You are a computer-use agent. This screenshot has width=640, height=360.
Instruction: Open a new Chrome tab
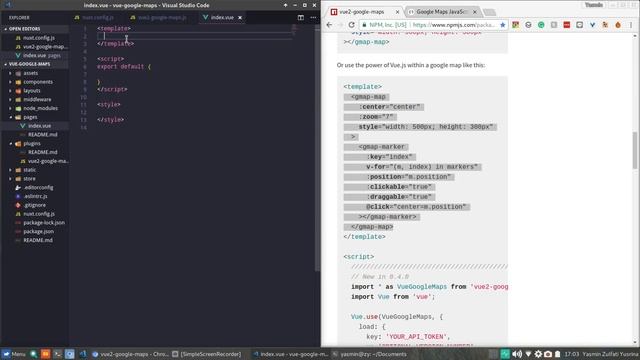click(489, 12)
